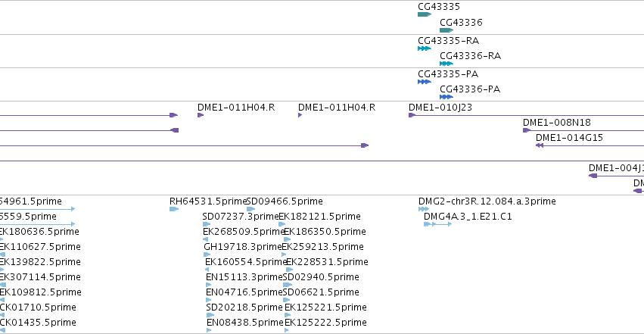The height and width of the screenshot is (334, 644).
Task: Click the teal CG43335 gene glyph
Action: pyautogui.click(x=425, y=14)
